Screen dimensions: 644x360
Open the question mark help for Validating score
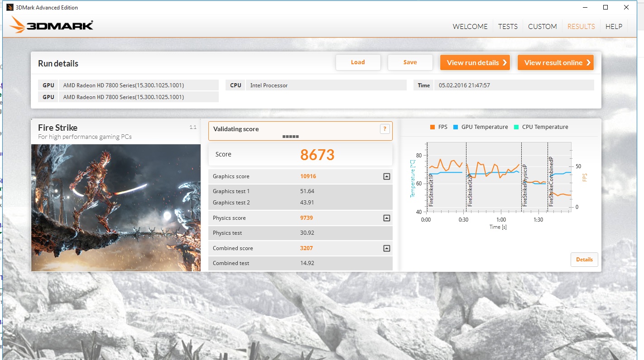coord(384,129)
